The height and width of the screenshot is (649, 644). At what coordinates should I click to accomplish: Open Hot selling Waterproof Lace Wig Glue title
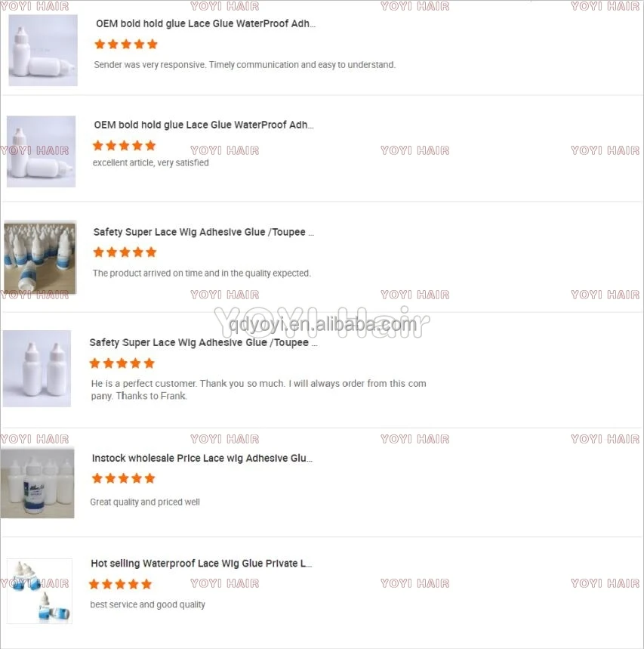201,564
